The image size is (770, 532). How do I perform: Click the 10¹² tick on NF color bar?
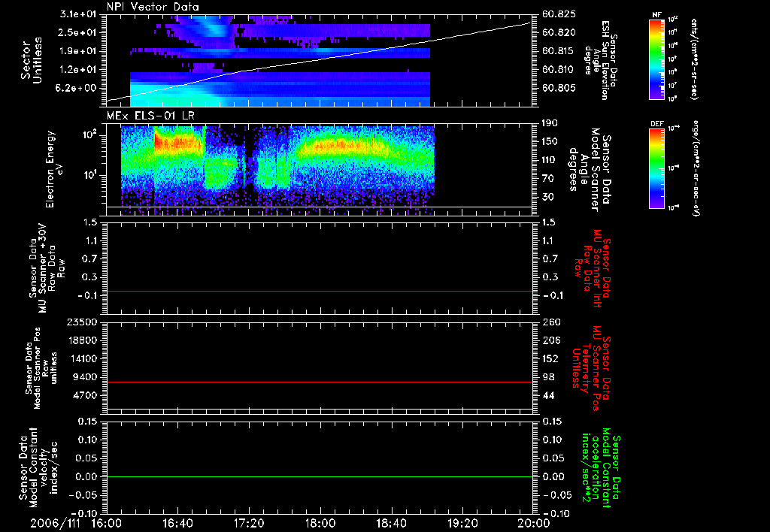(673, 19)
